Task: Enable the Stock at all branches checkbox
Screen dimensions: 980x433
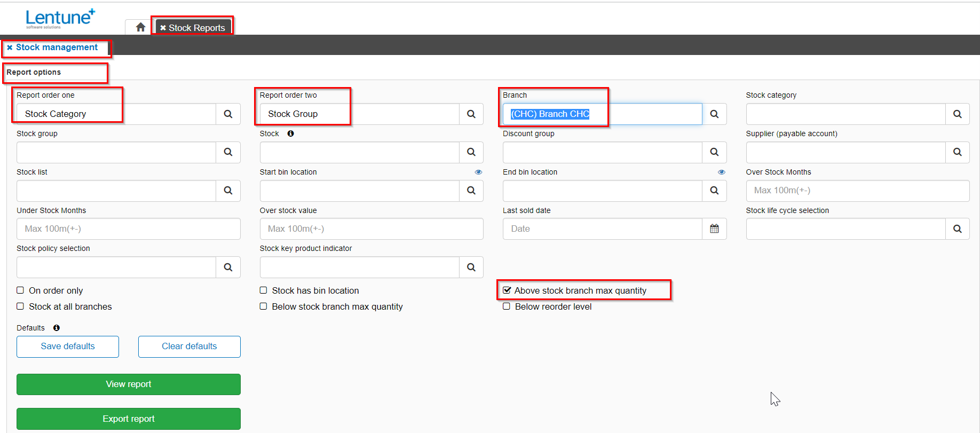Action: (20, 306)
